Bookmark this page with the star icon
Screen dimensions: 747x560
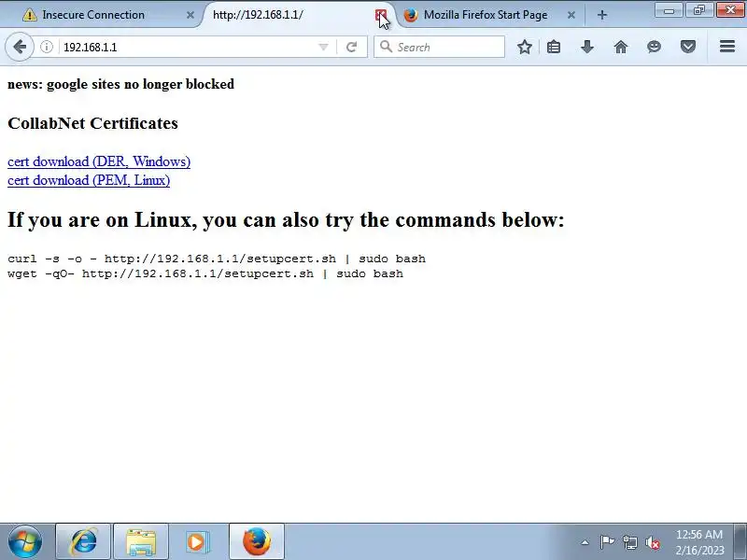pos(525,47)
